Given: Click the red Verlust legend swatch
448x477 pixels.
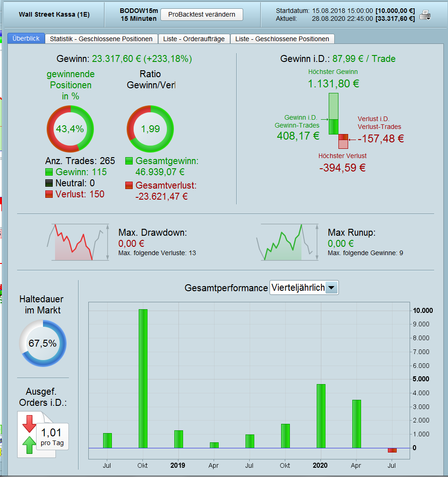Looking at the screenshot, I should [x=49, y=194].
